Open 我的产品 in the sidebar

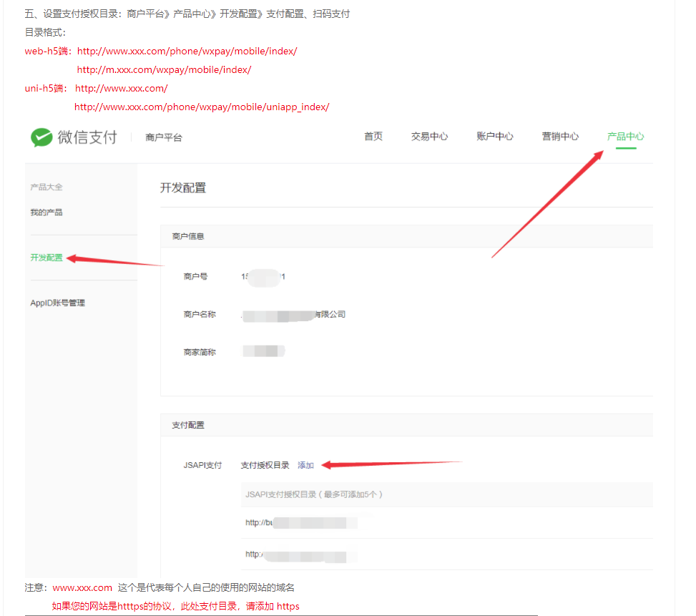(46, 212)
